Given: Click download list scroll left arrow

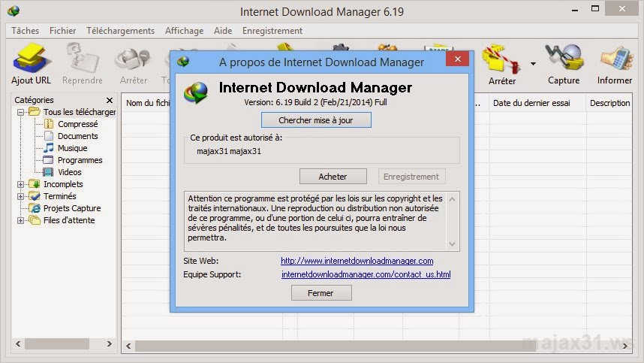Looking at the screenshot, I should coord(128,346).
